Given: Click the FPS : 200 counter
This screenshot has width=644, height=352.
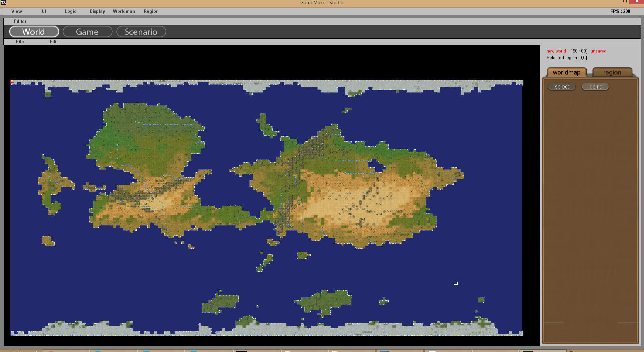Looking at the screenshot, I should pyautogui.click(x=620, y=11).
